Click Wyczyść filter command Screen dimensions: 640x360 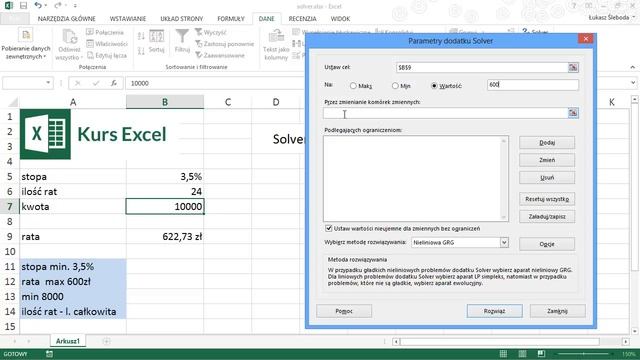[211, 32]
